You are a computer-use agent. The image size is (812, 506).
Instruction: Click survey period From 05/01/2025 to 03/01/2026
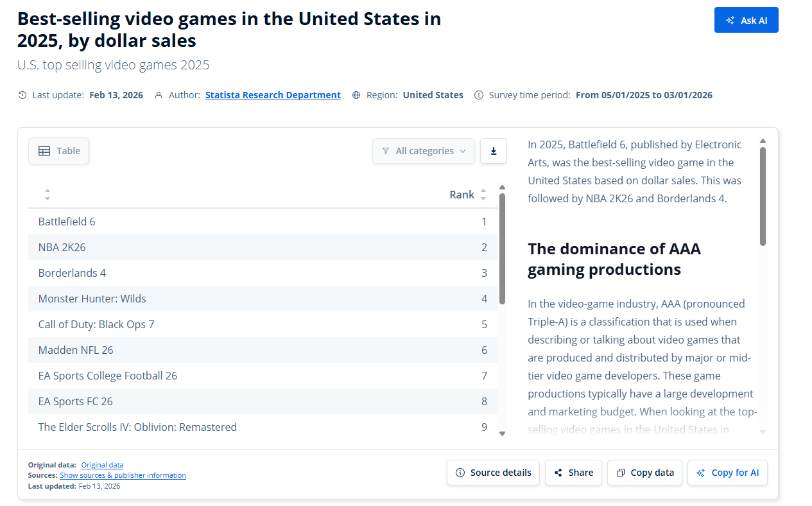click(x=644, y=95)
